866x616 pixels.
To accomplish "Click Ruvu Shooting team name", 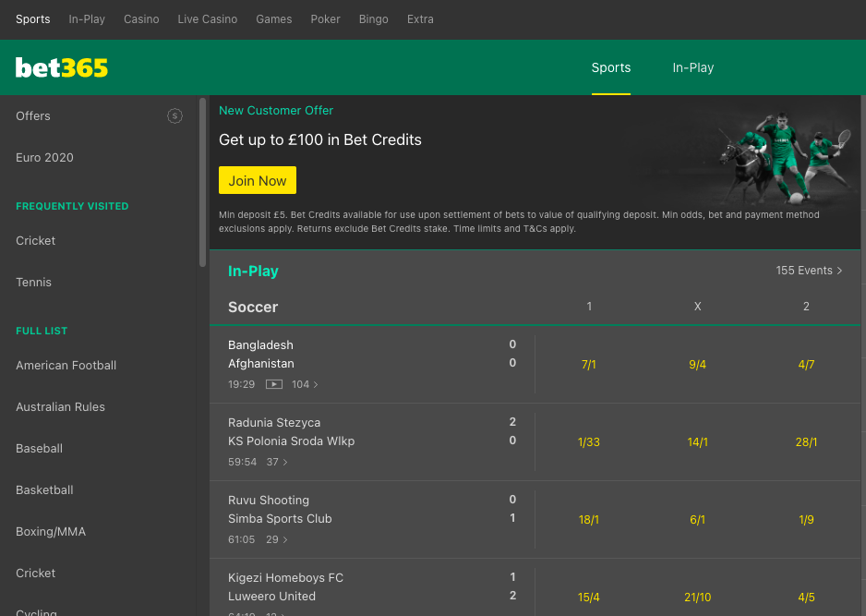I will click(x=269, y=501).
